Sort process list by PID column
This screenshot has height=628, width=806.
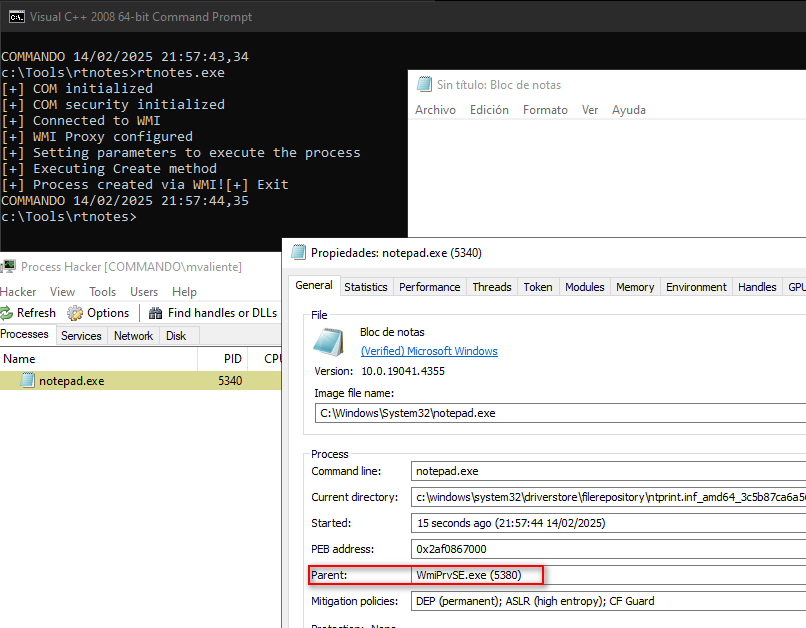pyautogui.click(x=223, y=359)
